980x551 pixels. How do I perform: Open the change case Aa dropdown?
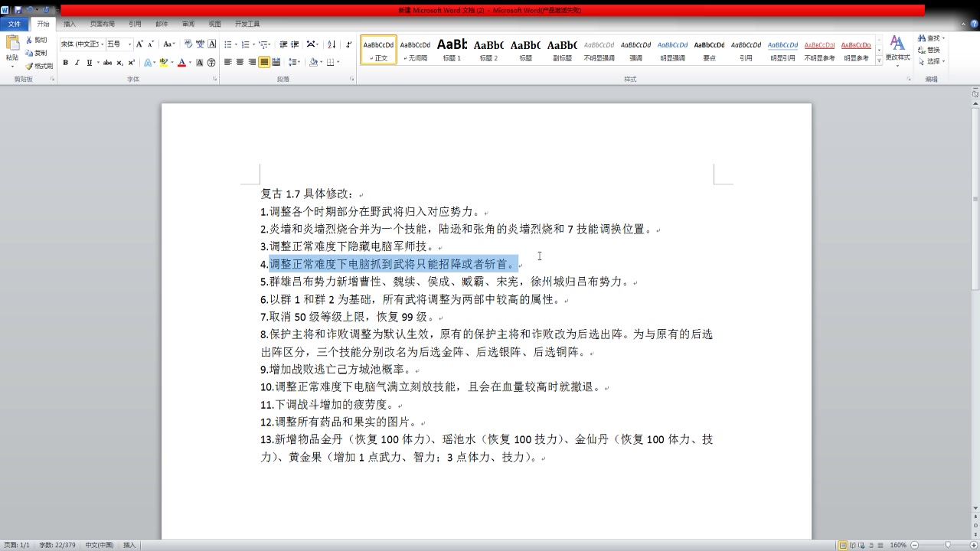168,44
